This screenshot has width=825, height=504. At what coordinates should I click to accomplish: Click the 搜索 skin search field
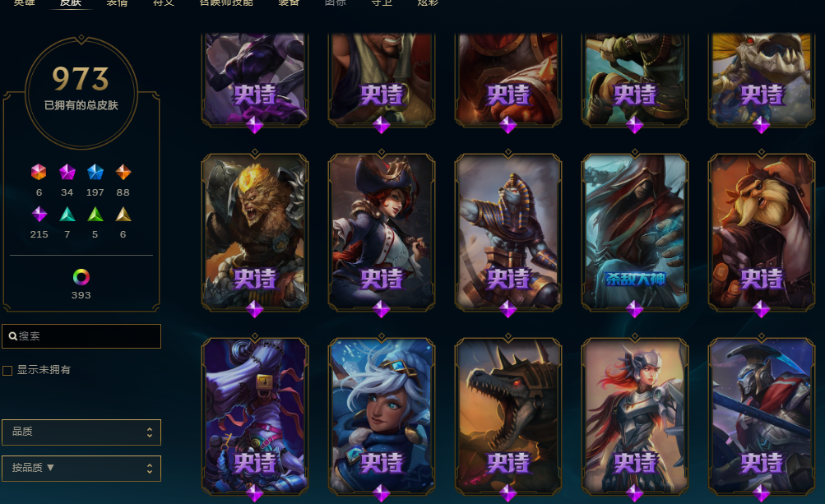click(x=81, y=336)
